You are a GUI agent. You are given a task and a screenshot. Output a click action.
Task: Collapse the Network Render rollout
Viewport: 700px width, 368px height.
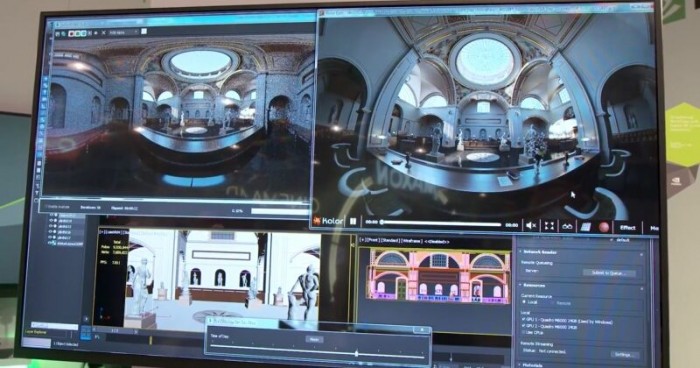pyautogui.click(x=521, y=252)
